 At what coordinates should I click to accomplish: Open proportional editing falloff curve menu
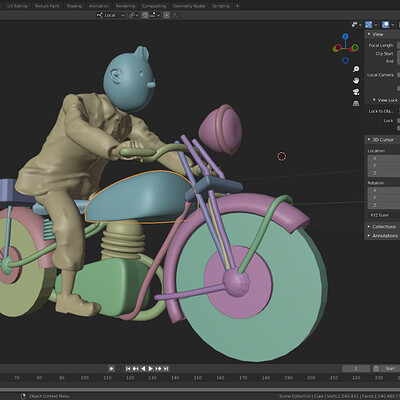point(175,15)
